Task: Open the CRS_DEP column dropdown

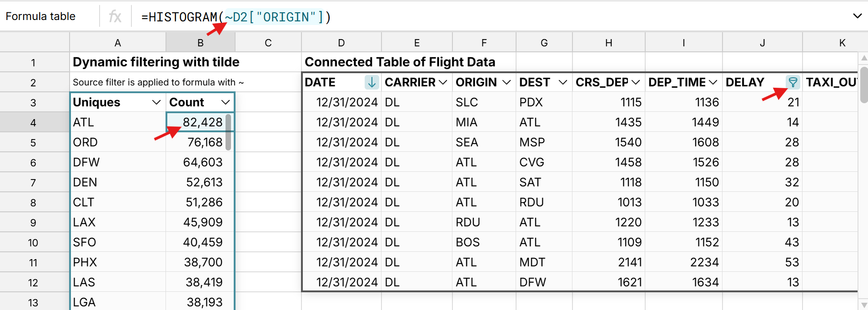Action: [637, 82]
